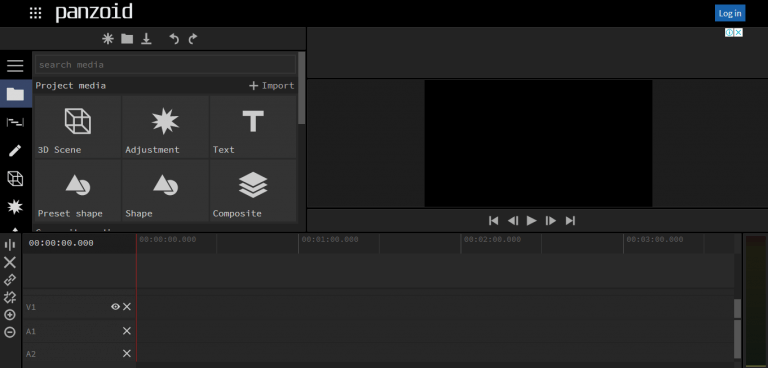Jump to the start of the video

pyautogui.click(x=494, y=221)
